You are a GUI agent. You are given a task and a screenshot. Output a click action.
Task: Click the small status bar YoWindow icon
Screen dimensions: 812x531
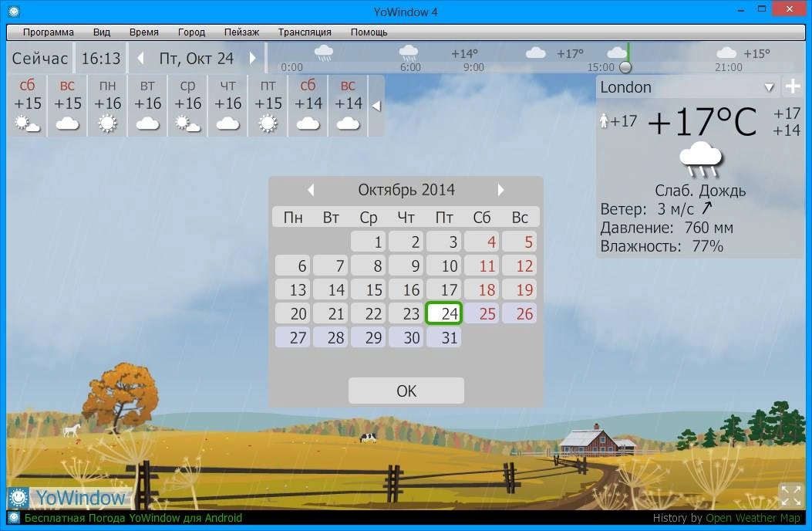pos(14,518)
